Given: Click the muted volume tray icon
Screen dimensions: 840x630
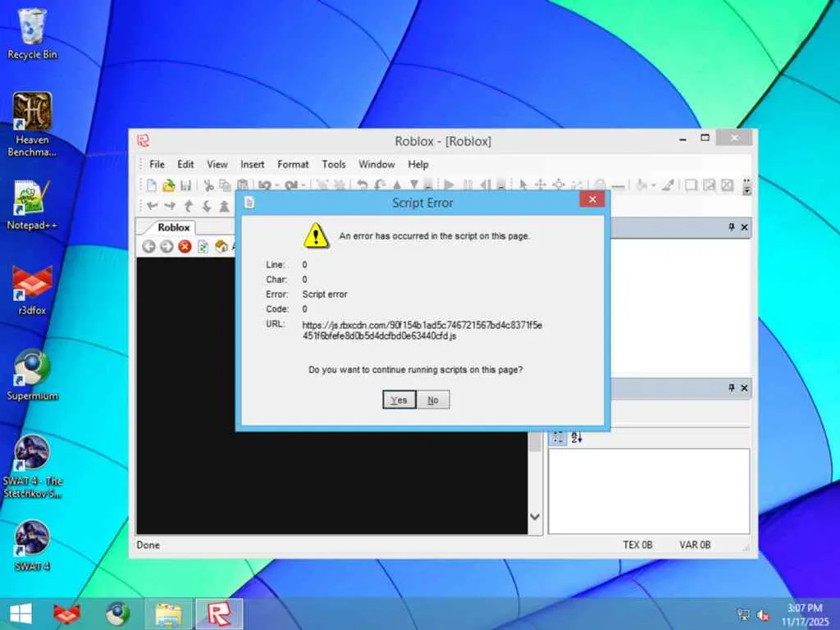Looking at the screenshot, I should (762, 615).
